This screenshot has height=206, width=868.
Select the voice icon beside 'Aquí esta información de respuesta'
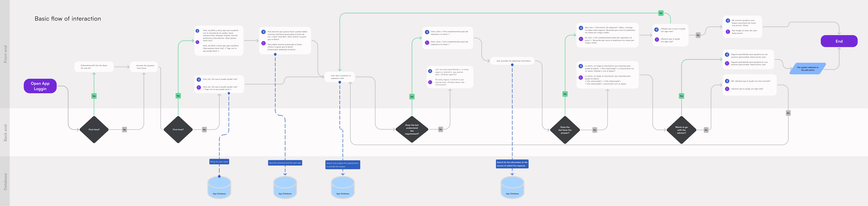click(x=581, y=28)
